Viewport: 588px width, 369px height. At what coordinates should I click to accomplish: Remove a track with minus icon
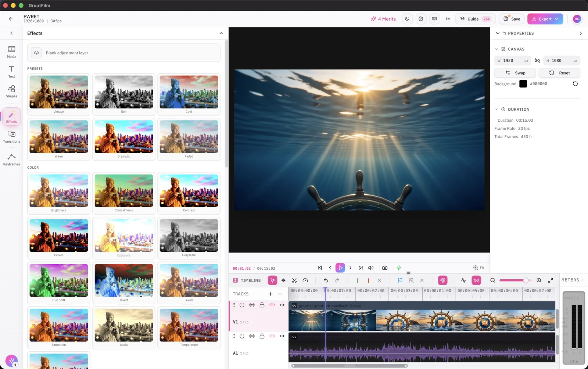280,294
